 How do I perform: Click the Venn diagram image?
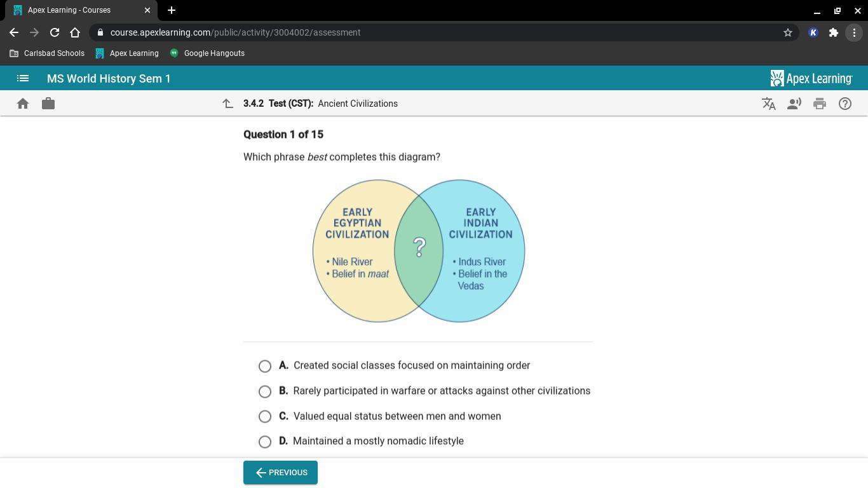click(x=419, y=251)
